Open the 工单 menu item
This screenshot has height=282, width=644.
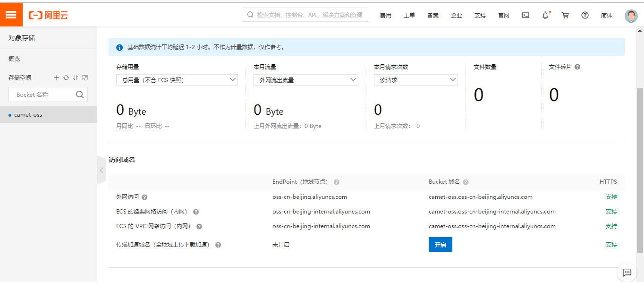[409, 15]
